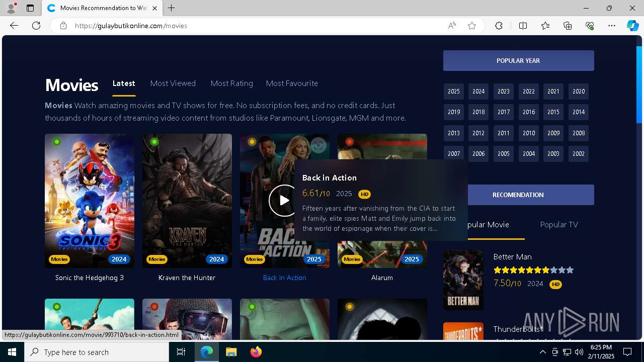This screenshot has height=362, width=644.
Task: Click the browser Back arrow
Action: click(14, 26)
